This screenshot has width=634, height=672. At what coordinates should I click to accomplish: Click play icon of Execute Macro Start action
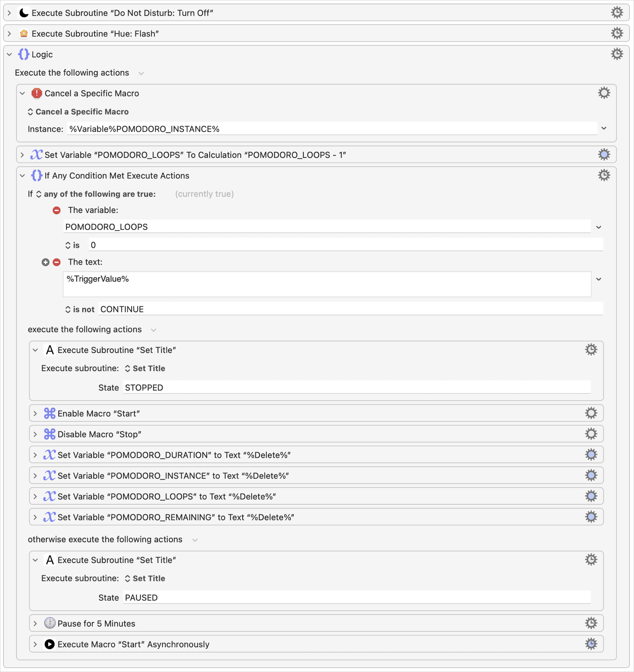(x=50, y=644)
